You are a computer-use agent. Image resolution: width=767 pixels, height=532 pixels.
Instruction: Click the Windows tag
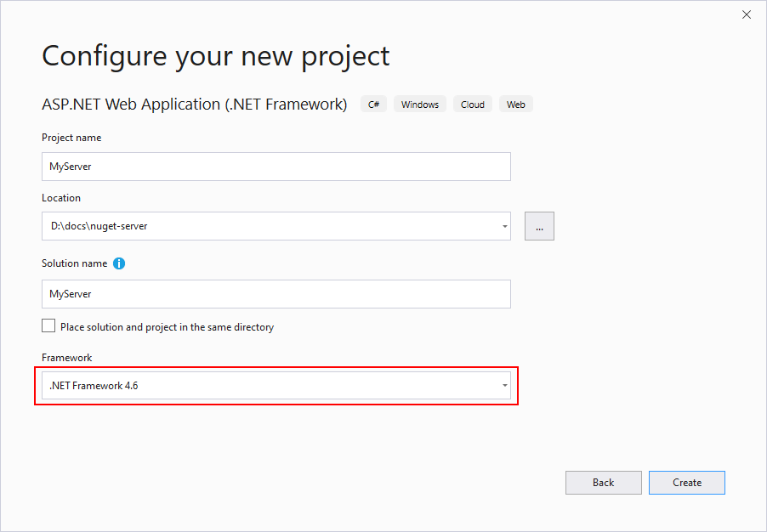tap(420, 105)
